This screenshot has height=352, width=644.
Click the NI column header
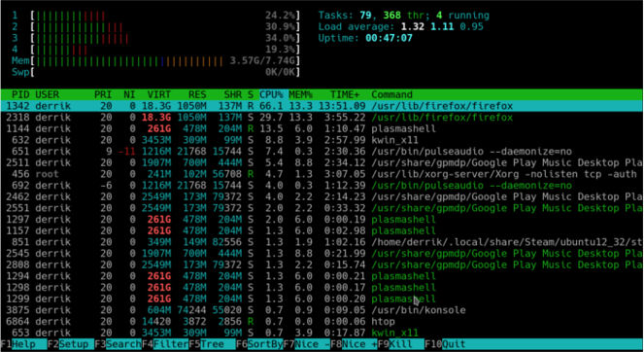click(129, 94)
